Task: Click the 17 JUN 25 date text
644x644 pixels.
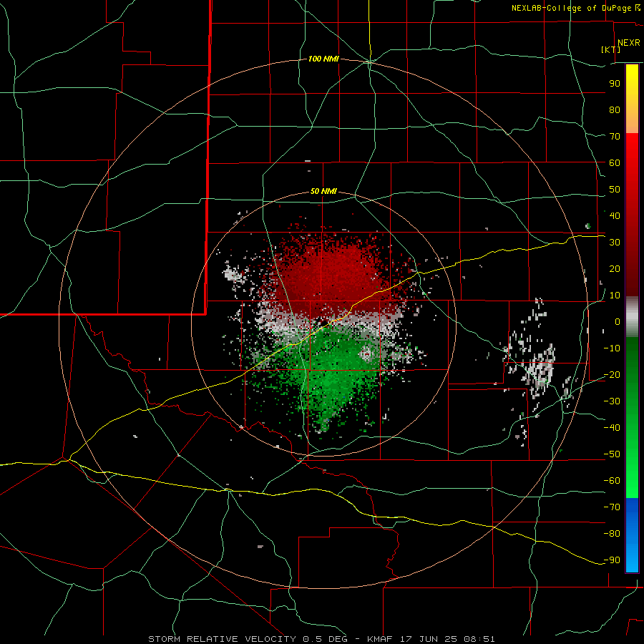Action: coord(429,639)
